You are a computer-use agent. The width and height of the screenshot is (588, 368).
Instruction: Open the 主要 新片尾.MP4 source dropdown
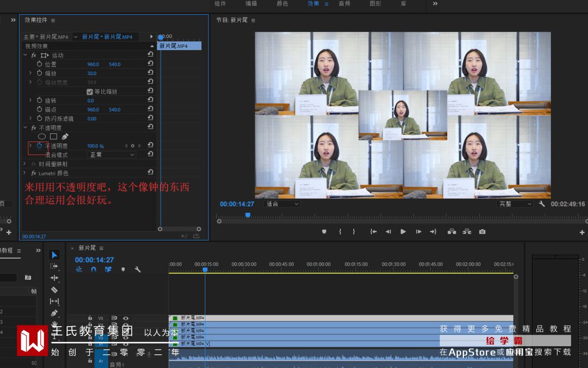(76, 37)
